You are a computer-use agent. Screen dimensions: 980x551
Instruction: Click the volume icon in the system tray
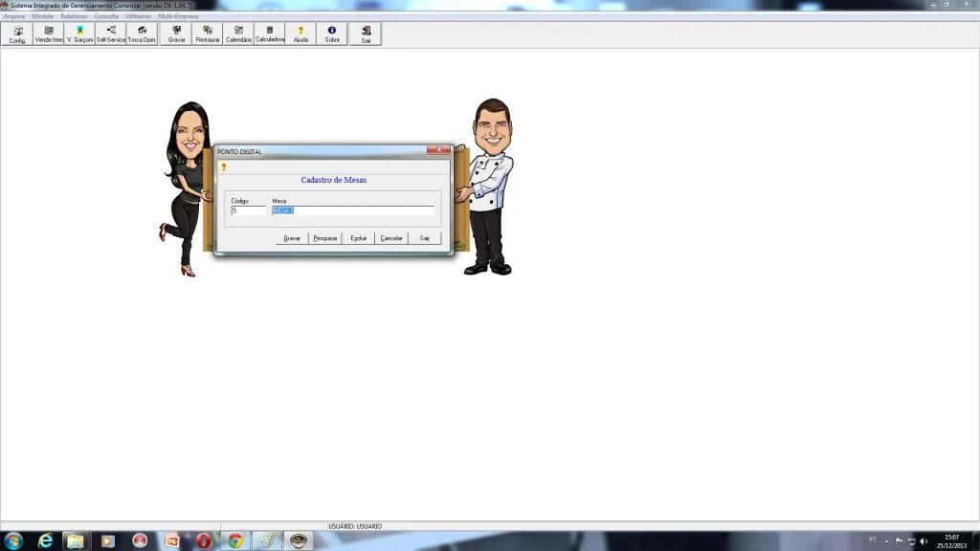[x=924, y=541]
